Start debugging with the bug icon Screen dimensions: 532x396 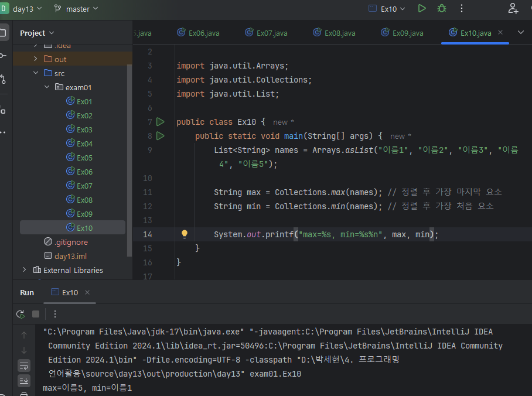[442, 9]
